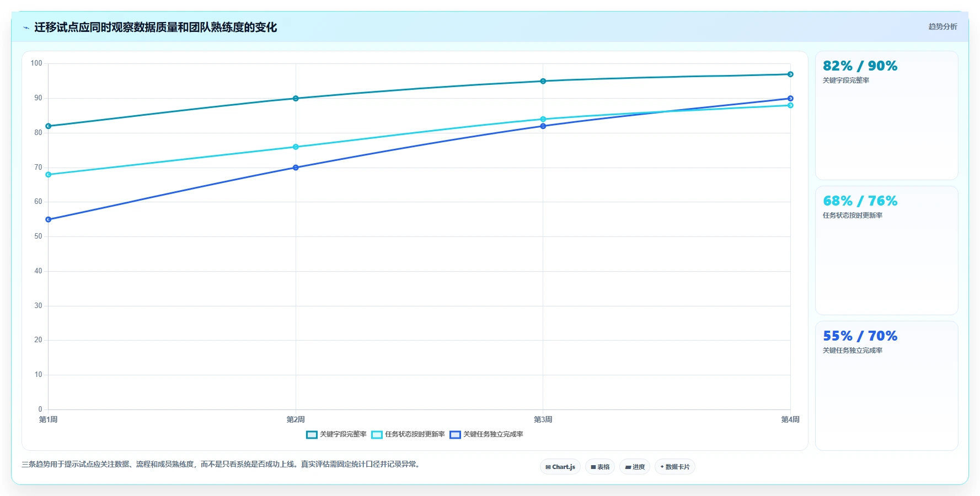This screenshot has height=496, width=980.
Task: Click the 第3周 x-axis label
Action: click(x=543, y=420)
